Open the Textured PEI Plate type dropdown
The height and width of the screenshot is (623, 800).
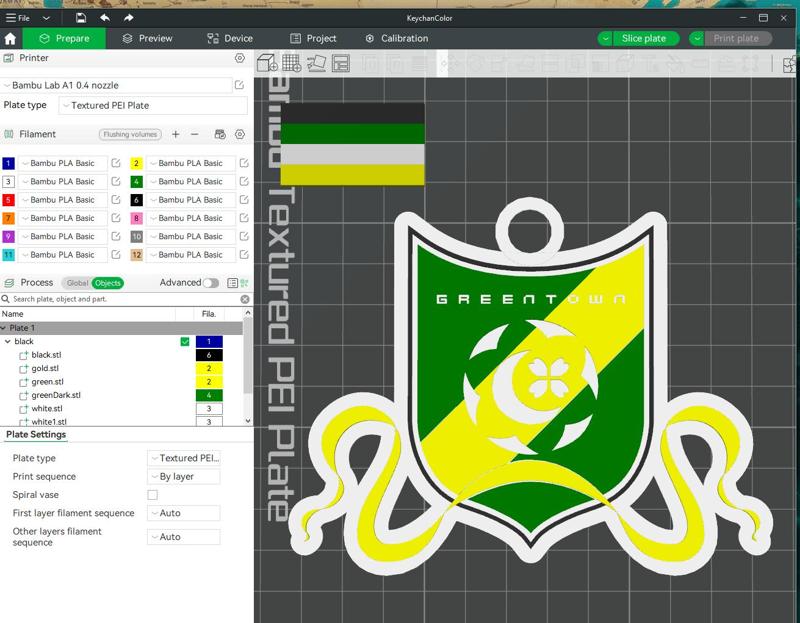[153, 105]
